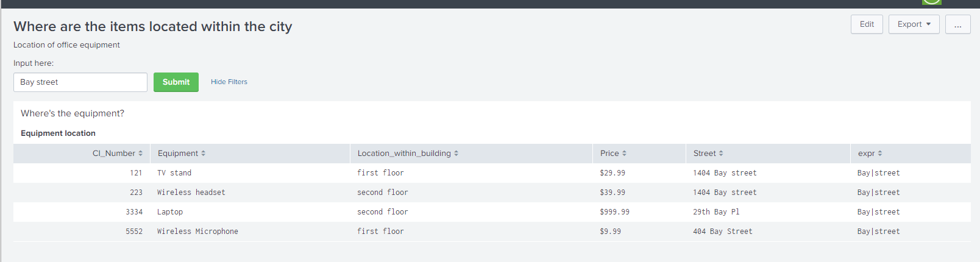
Task: Click the 29th Bay Pl street cell
Action: coord(716,212)
